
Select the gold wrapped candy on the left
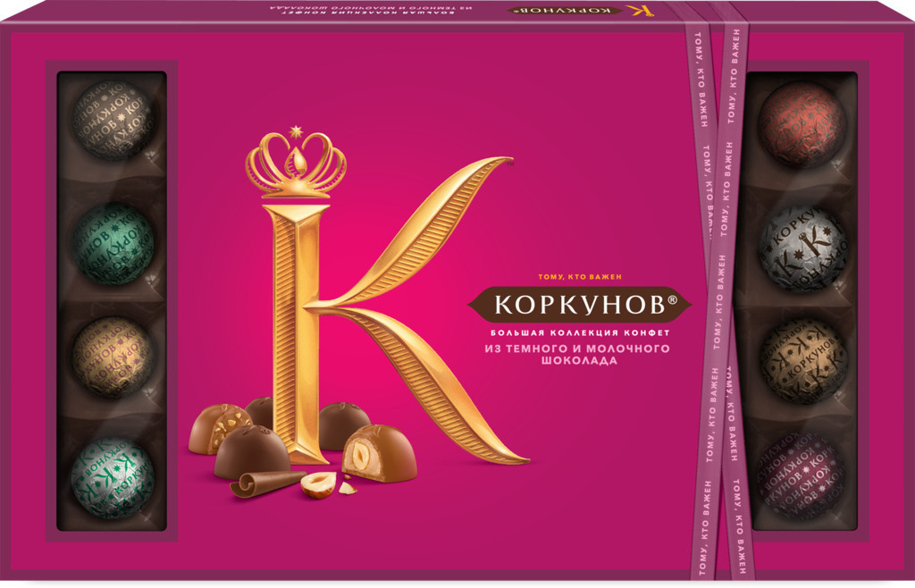pyautogui.click(x=113, y=356)
